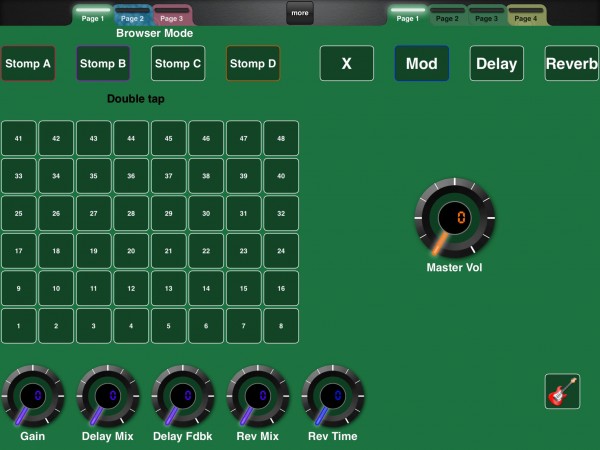Click the Double tap label

[x=136, y=99]
